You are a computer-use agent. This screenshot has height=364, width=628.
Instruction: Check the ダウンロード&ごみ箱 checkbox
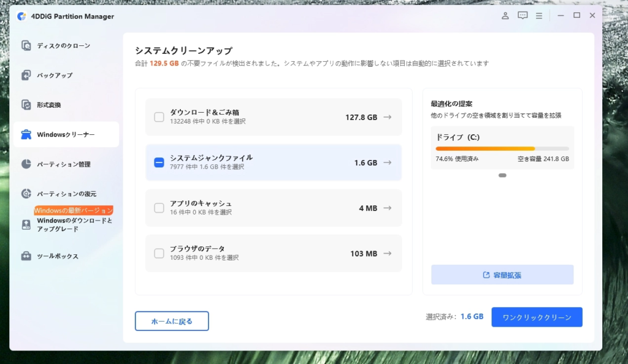pos(159,117)
